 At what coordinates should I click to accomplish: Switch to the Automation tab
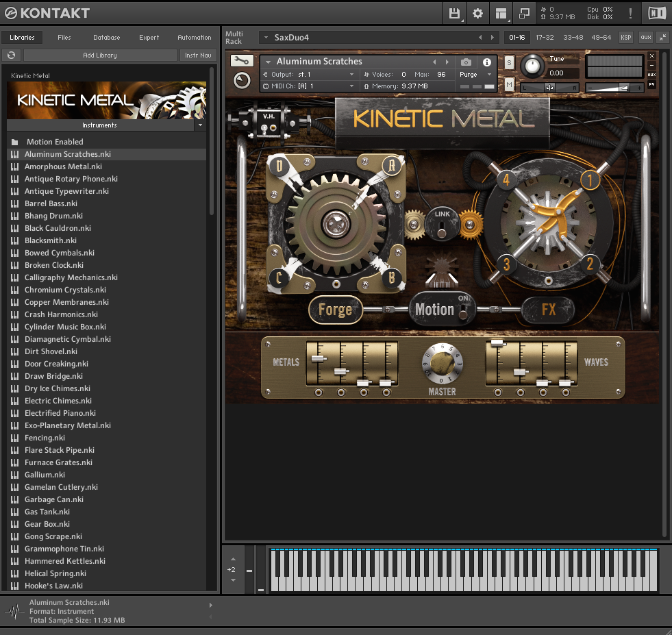(x=195, y=37)
